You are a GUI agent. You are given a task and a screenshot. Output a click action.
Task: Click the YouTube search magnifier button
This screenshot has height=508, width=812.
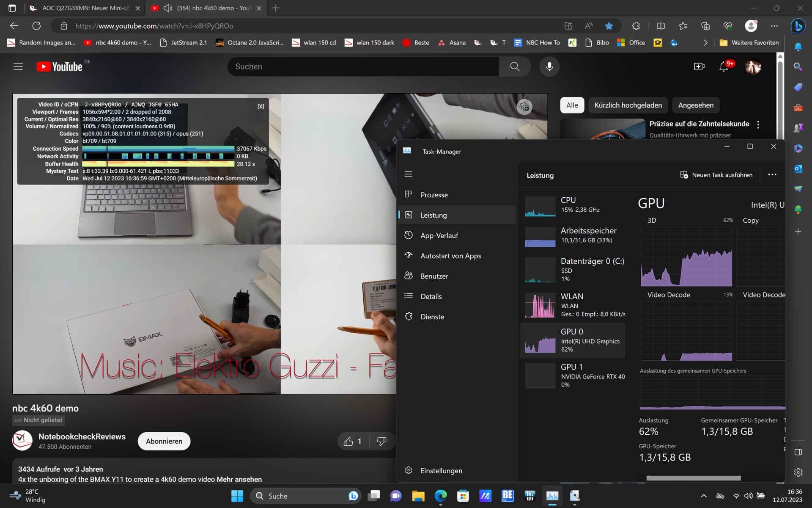[x=515, y=66]
